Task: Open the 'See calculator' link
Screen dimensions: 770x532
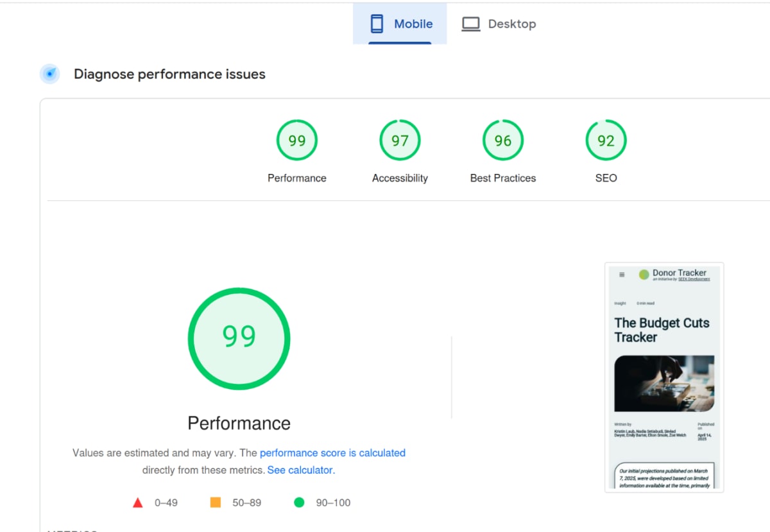Action: [x=300, y=470]
